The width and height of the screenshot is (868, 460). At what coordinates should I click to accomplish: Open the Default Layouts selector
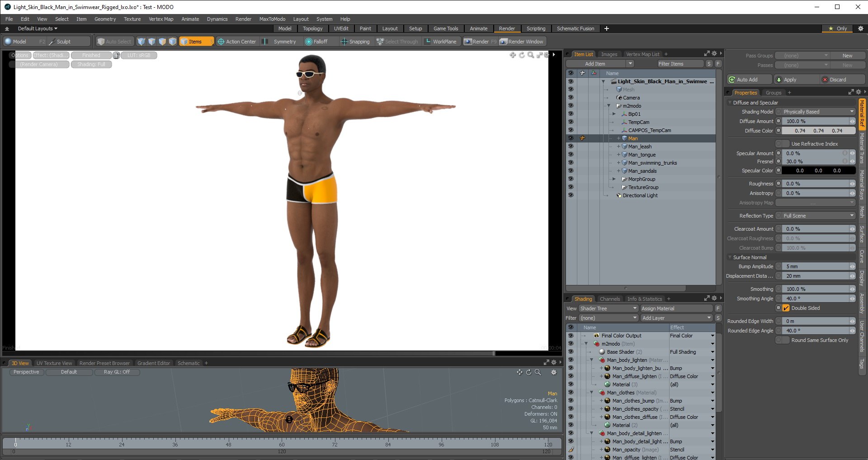click(x=38, y=28)
